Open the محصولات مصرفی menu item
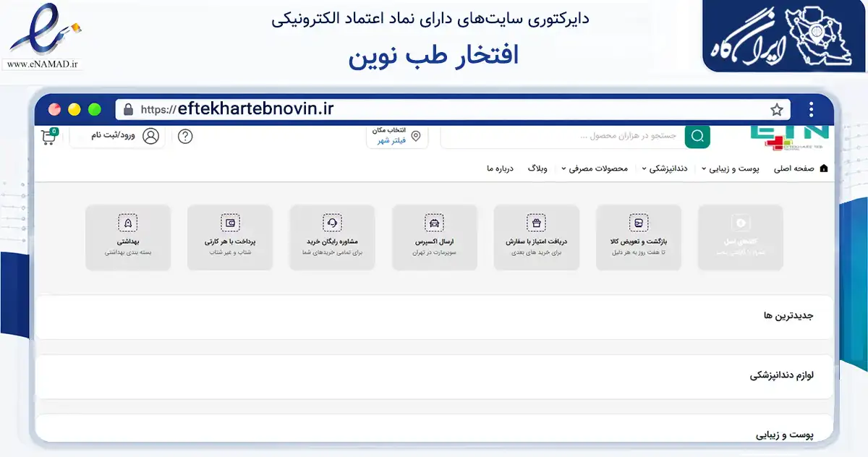The width and height of the screenshot is (868, 457). coord(598,168)
